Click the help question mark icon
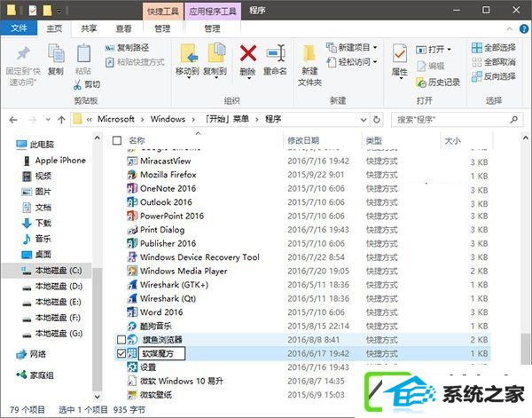This screenshot has width=532, height=418. pos(524,29)
